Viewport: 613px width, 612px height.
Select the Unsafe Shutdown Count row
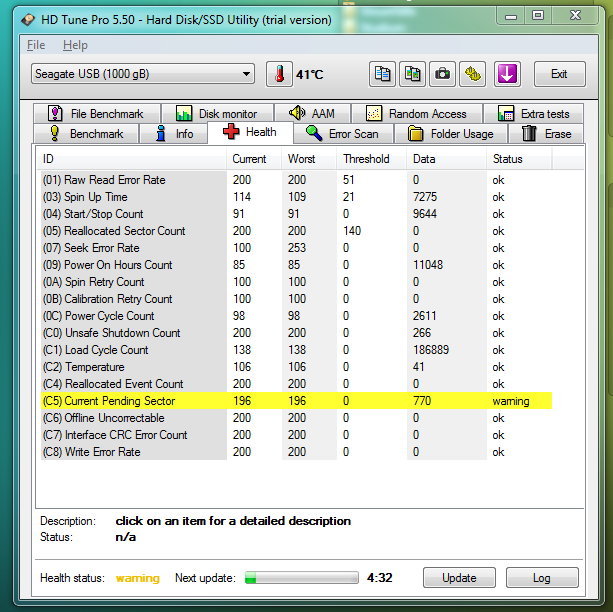[296, 333]
